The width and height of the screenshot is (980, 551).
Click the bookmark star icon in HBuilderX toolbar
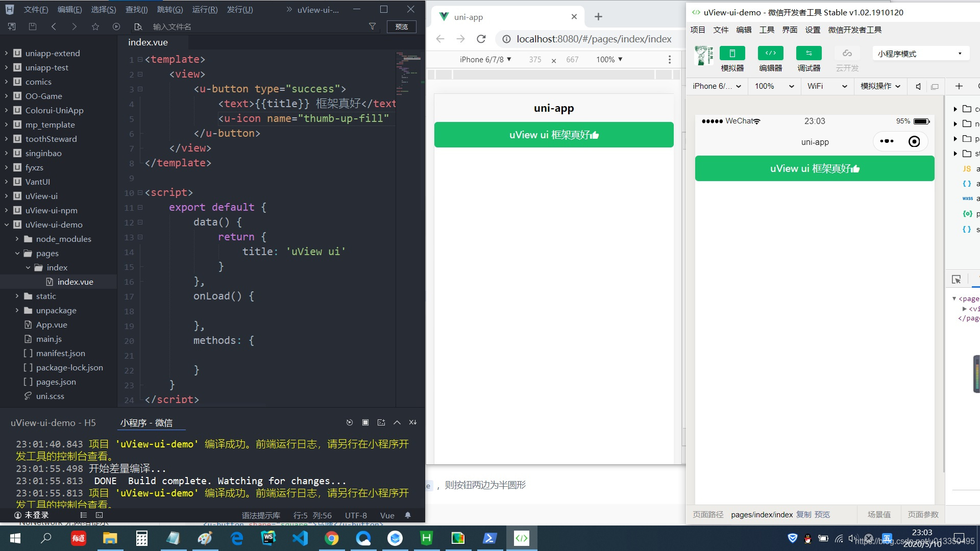tap(95, 27)
